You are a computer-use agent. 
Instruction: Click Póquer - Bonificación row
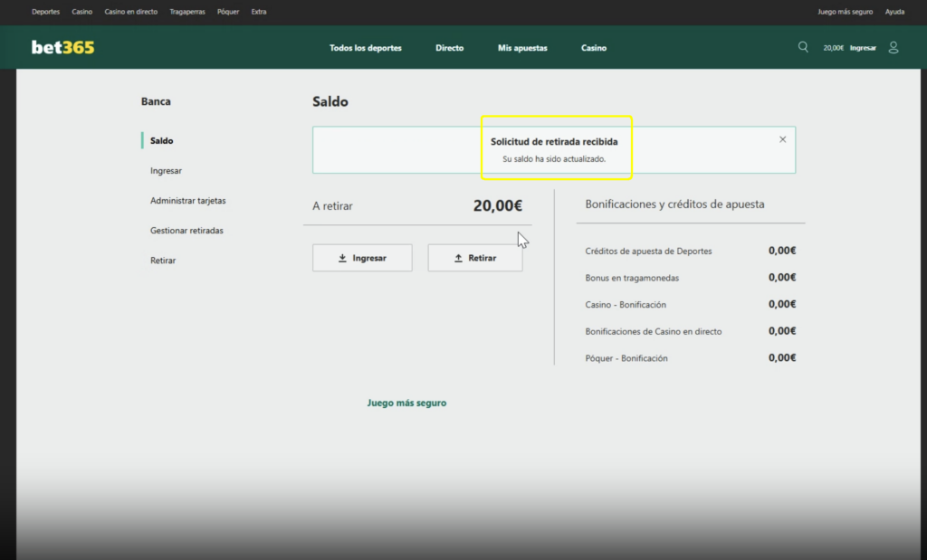tap(691, 358)
